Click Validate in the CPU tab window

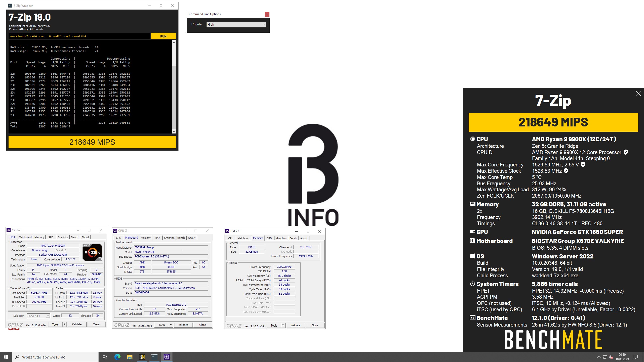pyautogui.click(x=77, y=324)
